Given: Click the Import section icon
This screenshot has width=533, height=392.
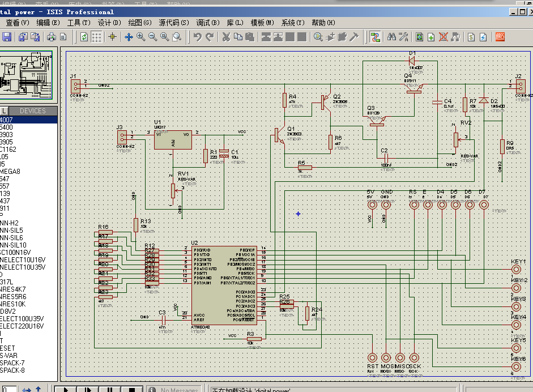Looking at the screenshot, I should tap(23, 37).
